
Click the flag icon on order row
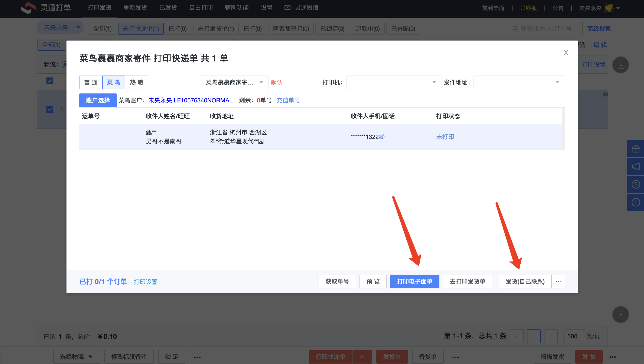tap(605, 95)
